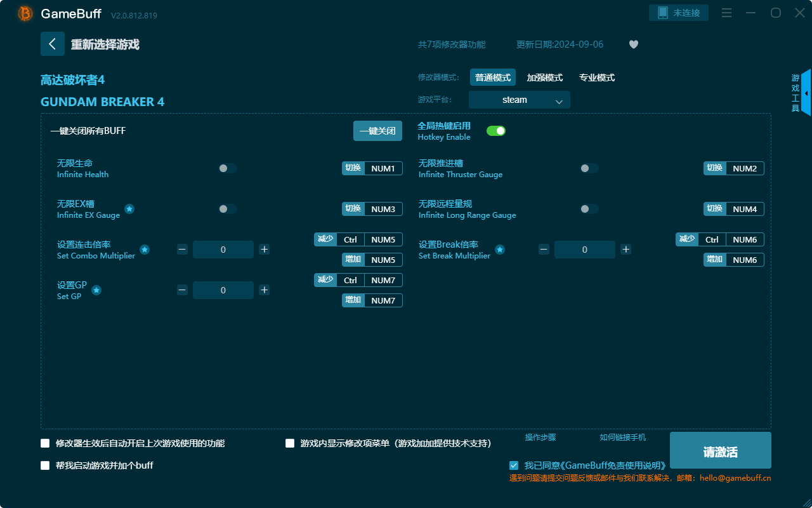812x508 pixels.
Task: Favorite this trainer via the heart icon
Action: (633, 44)
